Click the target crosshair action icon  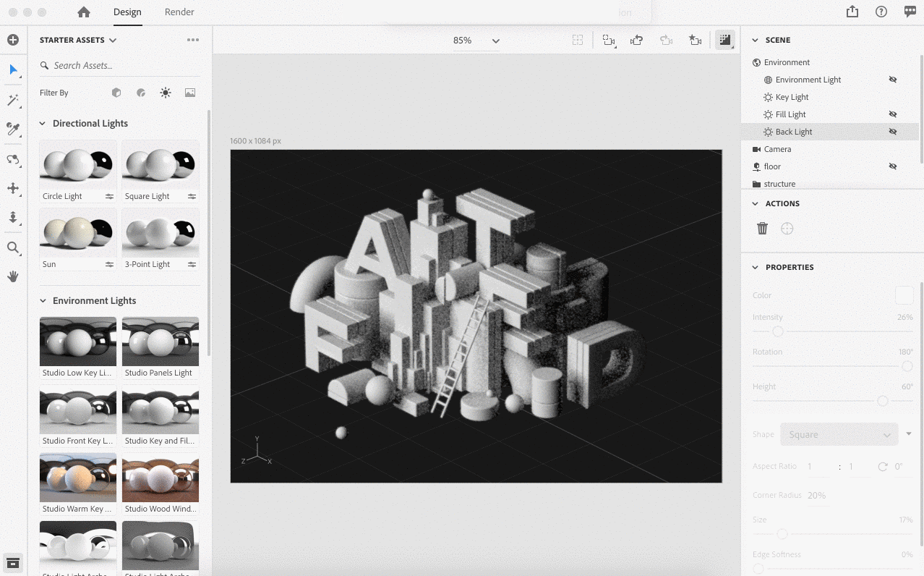pos(787,229)
